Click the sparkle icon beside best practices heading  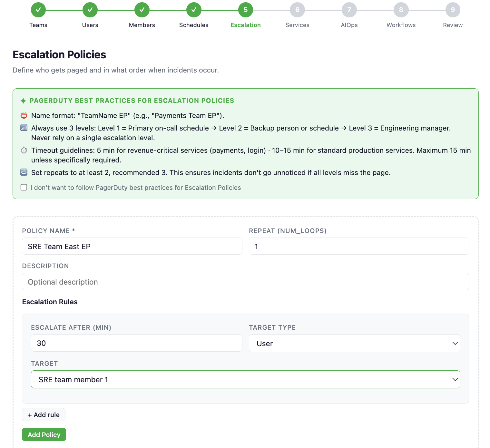[x=24, y=101]
